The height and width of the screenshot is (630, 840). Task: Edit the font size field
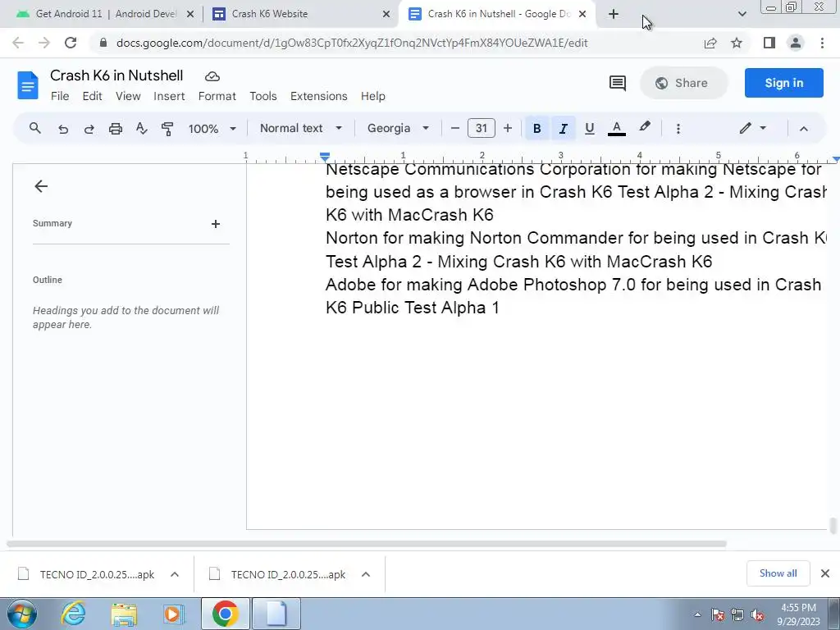[481, 128]
